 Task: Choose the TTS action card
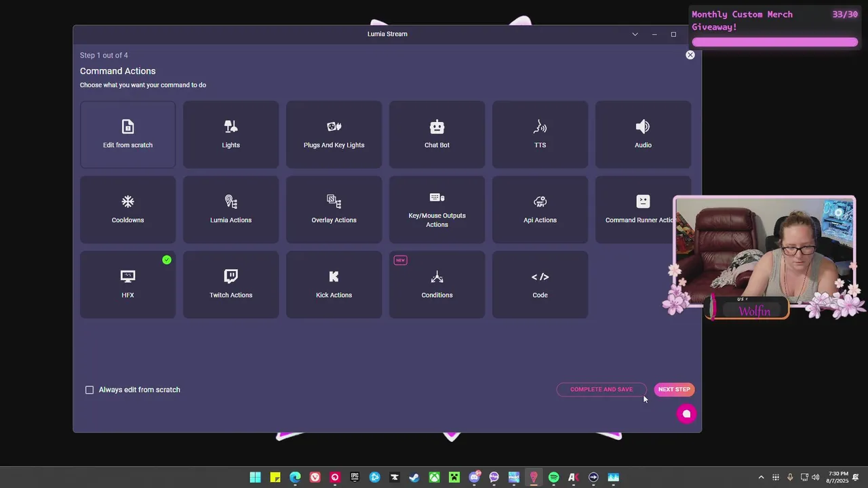(540, 134)
